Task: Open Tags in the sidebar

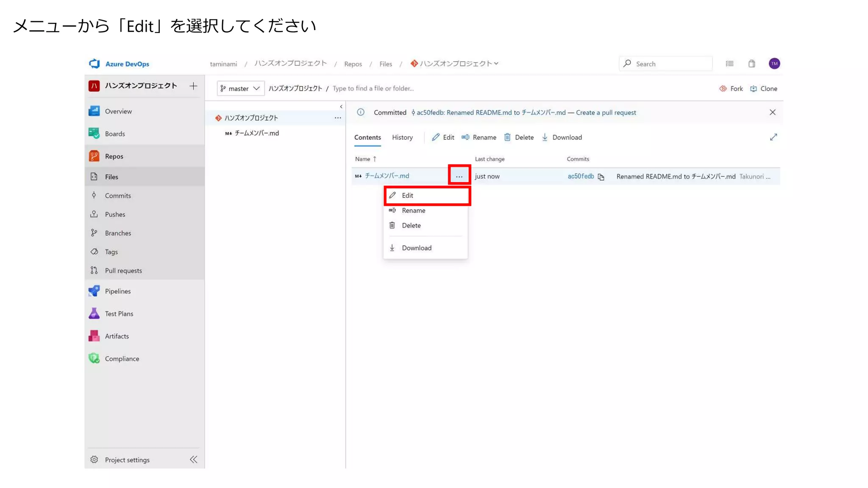Action: coord(145,252)
